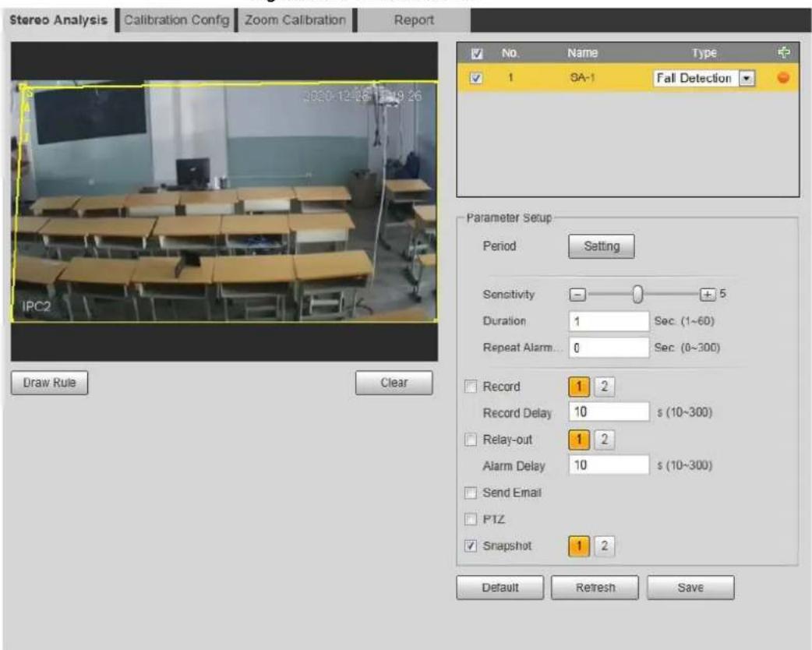Select Snapshot channel 1
The width and height of the screenshot is (812, 650).
pyautogui.click(x=579, y=546)
